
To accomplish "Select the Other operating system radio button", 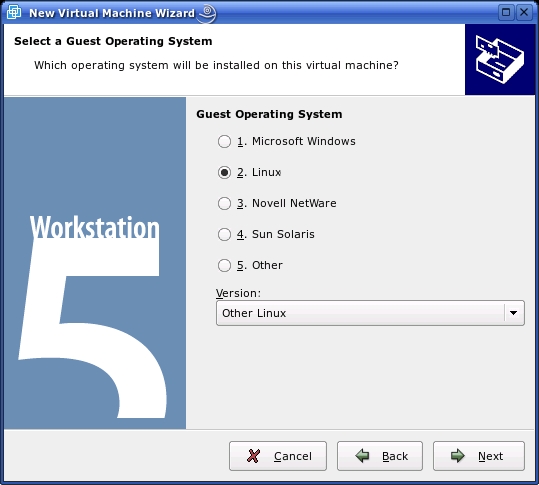I will tap(224, 265).
